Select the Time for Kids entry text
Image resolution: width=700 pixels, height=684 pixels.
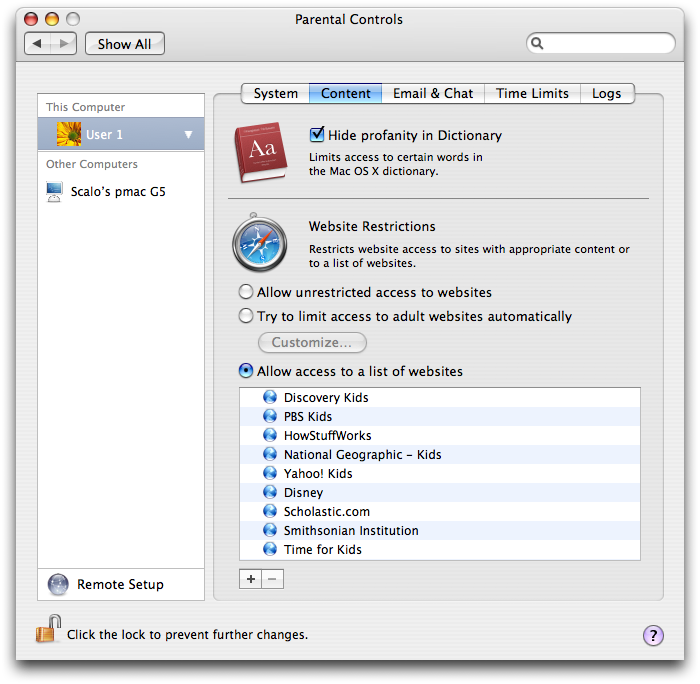pyautogui.click(x=323, y=549)
